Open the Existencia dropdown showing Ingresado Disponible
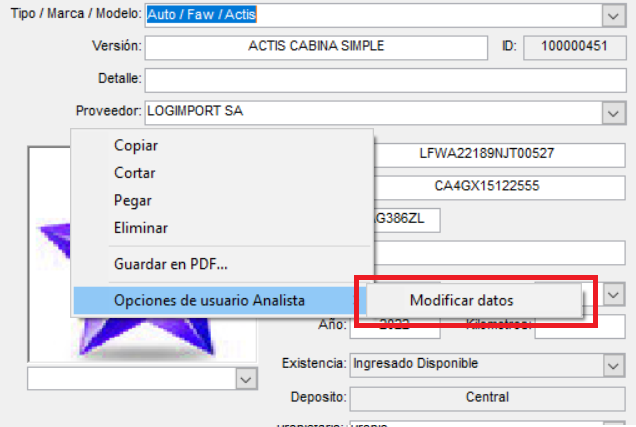Image resolution: width=636 pixels, height=427 pixels. click(x=613, y=363)
